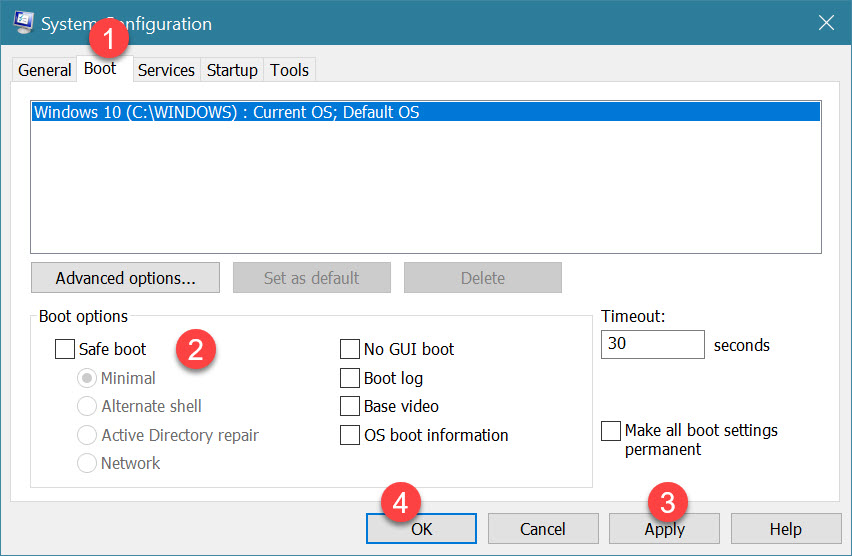The width and height of the screenshot is (852, 556).
Task: Enable Boot log checkbox
Action: tap(350, 378)
